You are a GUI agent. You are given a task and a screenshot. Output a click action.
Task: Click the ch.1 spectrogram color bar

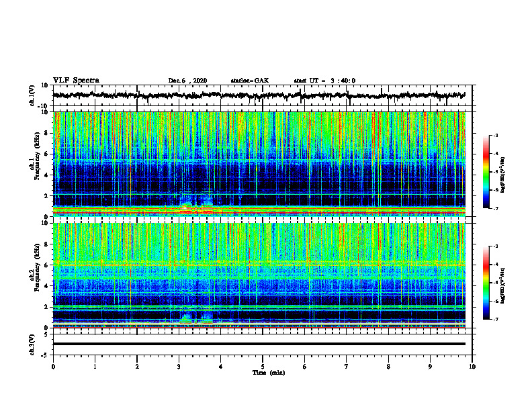[x=486, y=172]
